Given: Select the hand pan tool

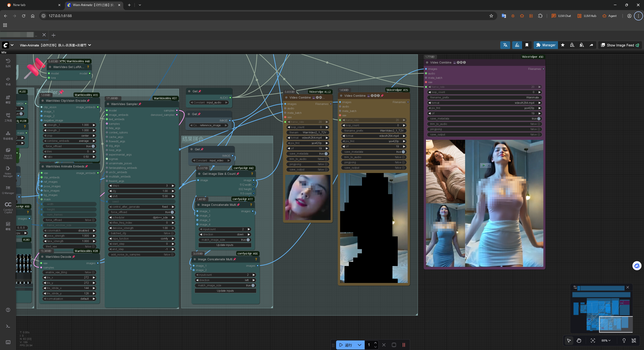Looking at the screenshot, I should [x=579, y=340].
